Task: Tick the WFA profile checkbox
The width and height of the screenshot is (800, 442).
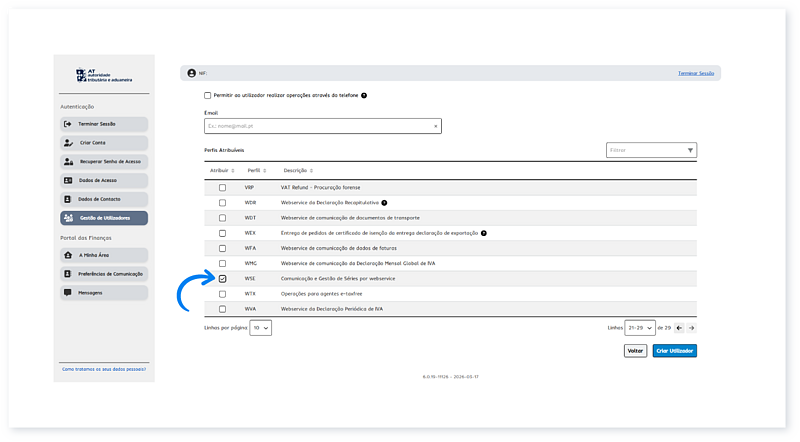Action: click(222, 247)
